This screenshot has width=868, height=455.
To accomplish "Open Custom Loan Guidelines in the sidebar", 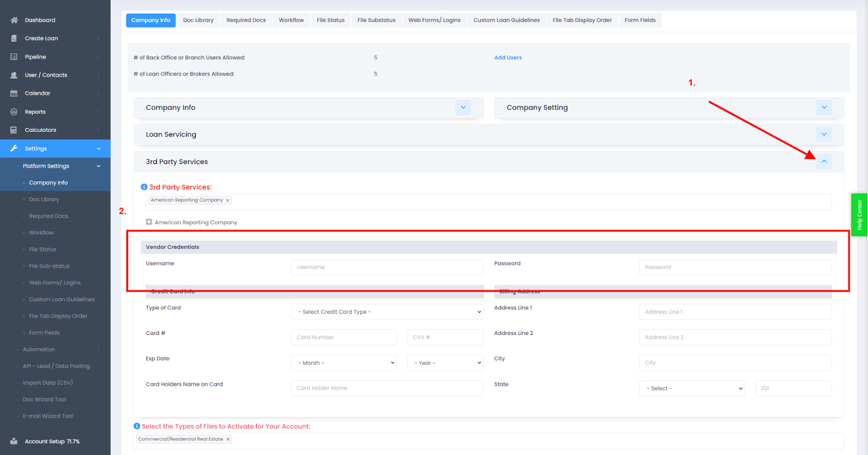I will pyautogui.click(x=62, y=299).
